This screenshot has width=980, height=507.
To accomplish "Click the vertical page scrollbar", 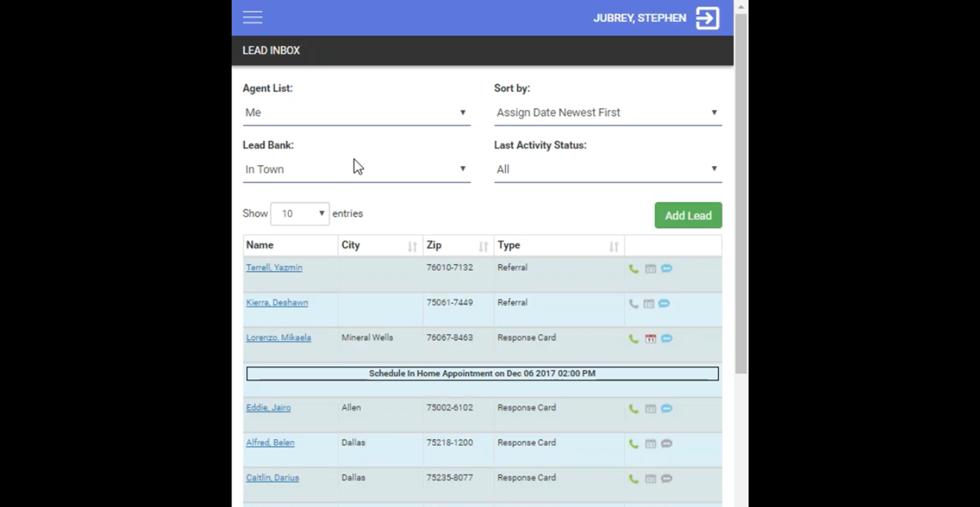I will [x=740, y=190].
